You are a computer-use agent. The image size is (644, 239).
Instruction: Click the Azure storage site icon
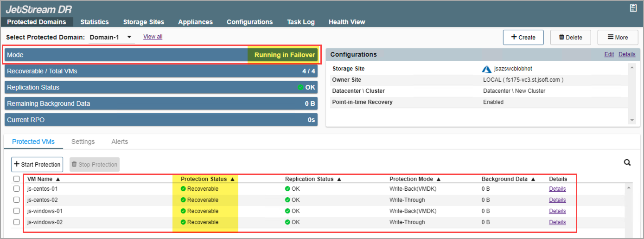pyautogui.click(x=487, y=69)
